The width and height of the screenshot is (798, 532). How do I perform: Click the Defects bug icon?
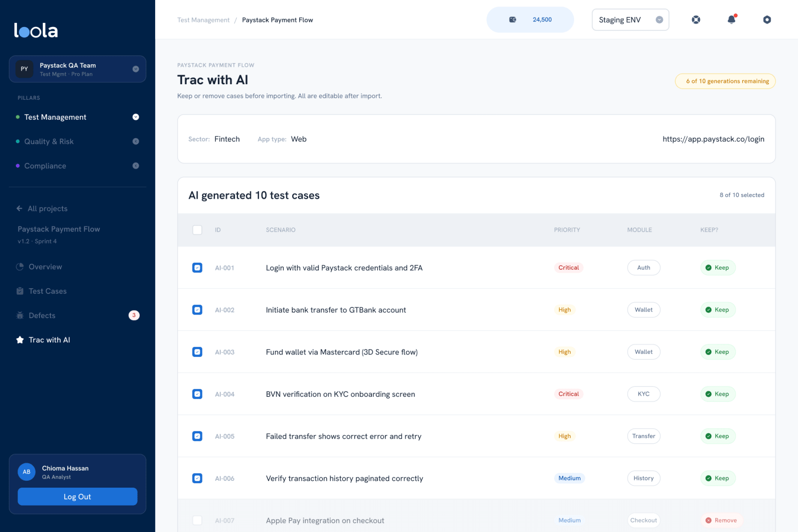pyautogui.click(x=20, y=315)
